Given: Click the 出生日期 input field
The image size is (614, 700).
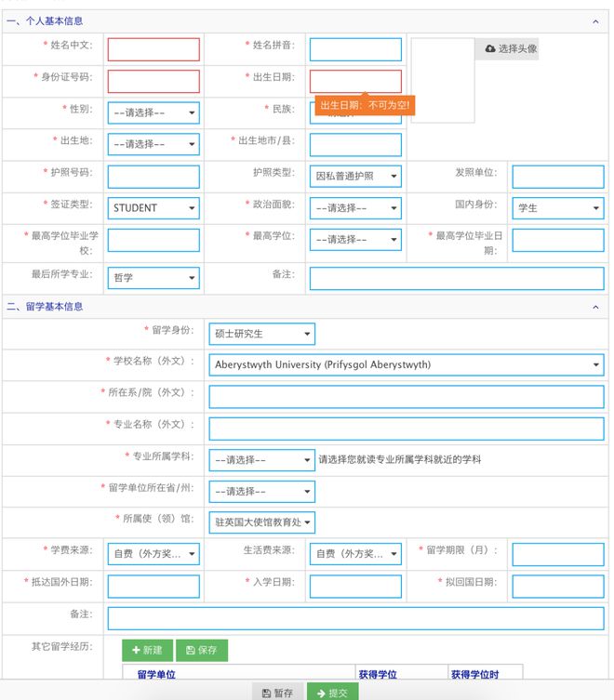Looking at the screenshot, I should point(355,81).
